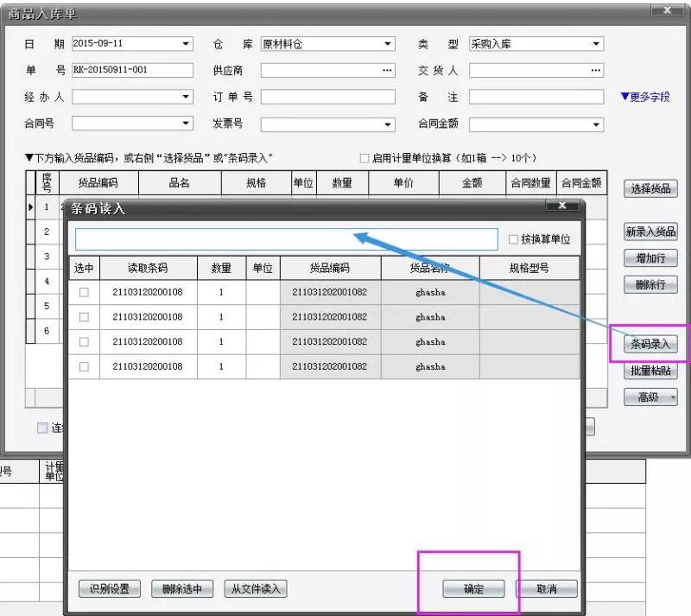The height and width of the screenshot is (616, 691).
Task: Click the barcode scan input field
Action: coord(286,239)
